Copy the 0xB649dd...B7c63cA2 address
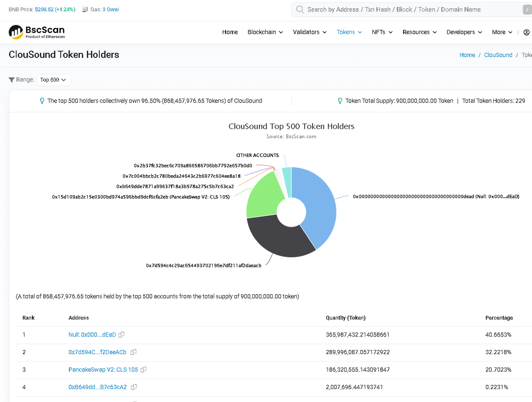 click(x=134, y=387)
